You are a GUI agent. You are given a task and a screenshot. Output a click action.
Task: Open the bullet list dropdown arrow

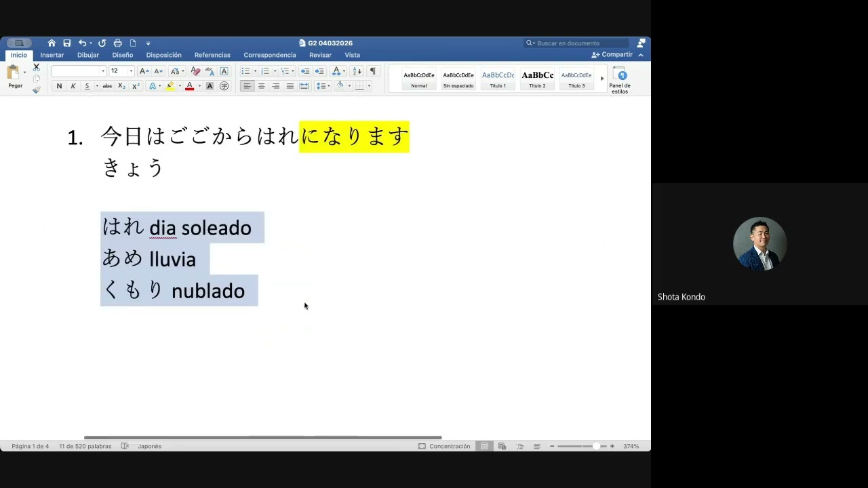point(255,71)
